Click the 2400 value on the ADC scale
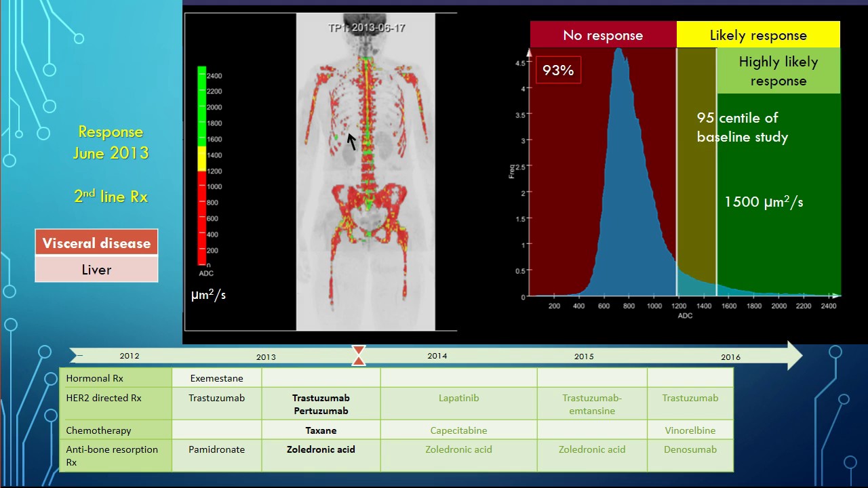This screenshot has height=488, width=868. tap(214, 75)
